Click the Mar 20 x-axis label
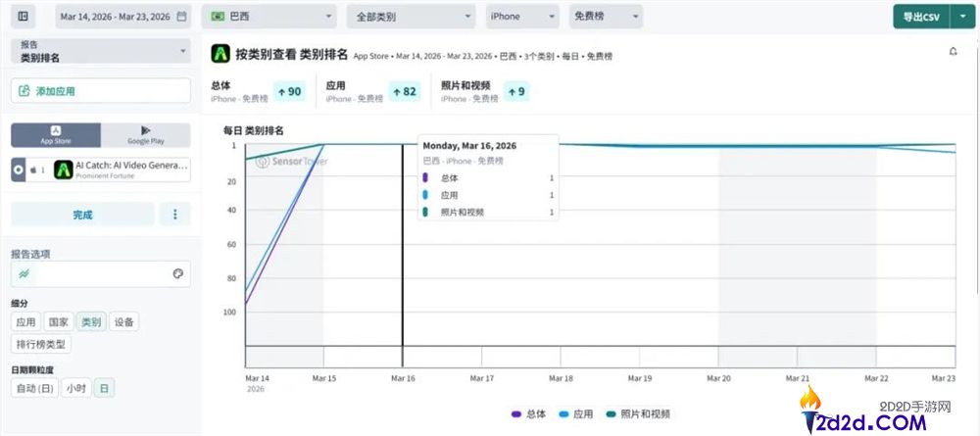 click(x=718, y=378)
